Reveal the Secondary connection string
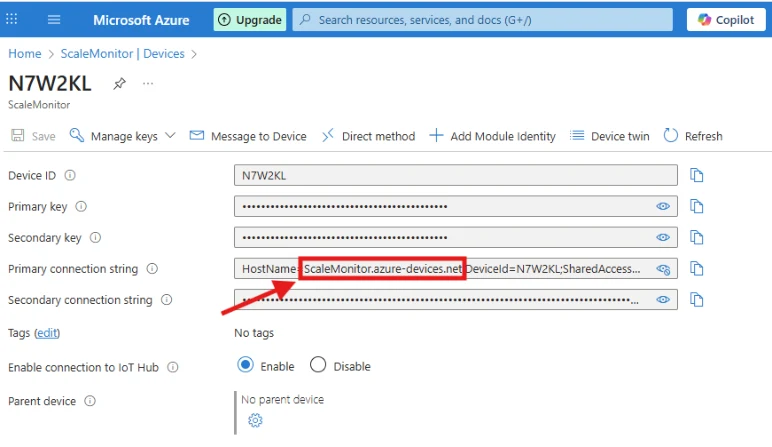The image size is (772, 447). 663,299
